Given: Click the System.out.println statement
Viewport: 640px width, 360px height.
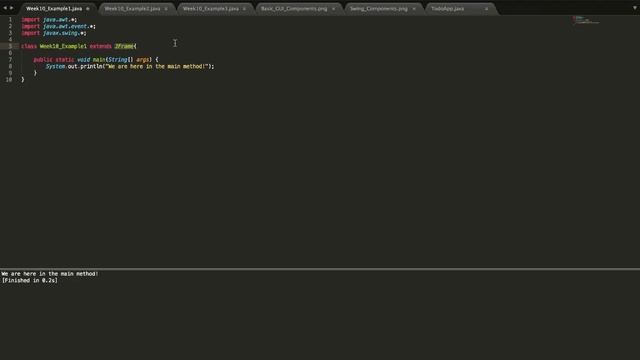Looking at the screenshot, I should point(130,66).
